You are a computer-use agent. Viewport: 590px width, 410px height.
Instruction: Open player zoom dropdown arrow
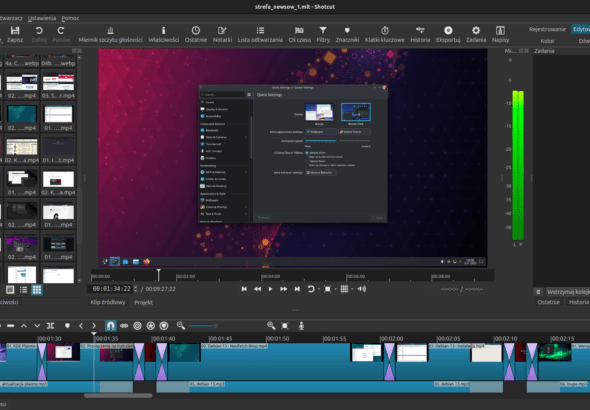[x=335, y=289]
